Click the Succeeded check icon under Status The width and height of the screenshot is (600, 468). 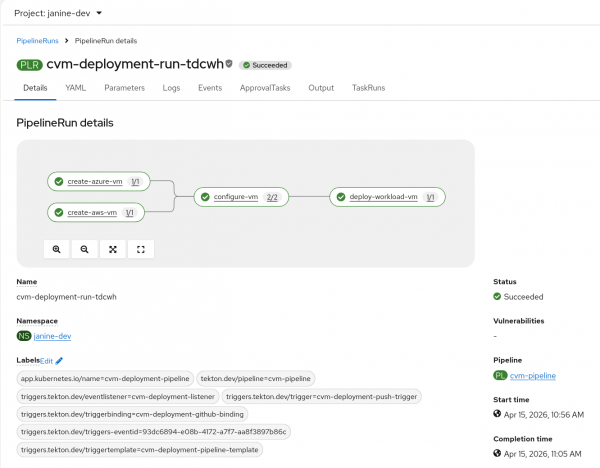497,297
